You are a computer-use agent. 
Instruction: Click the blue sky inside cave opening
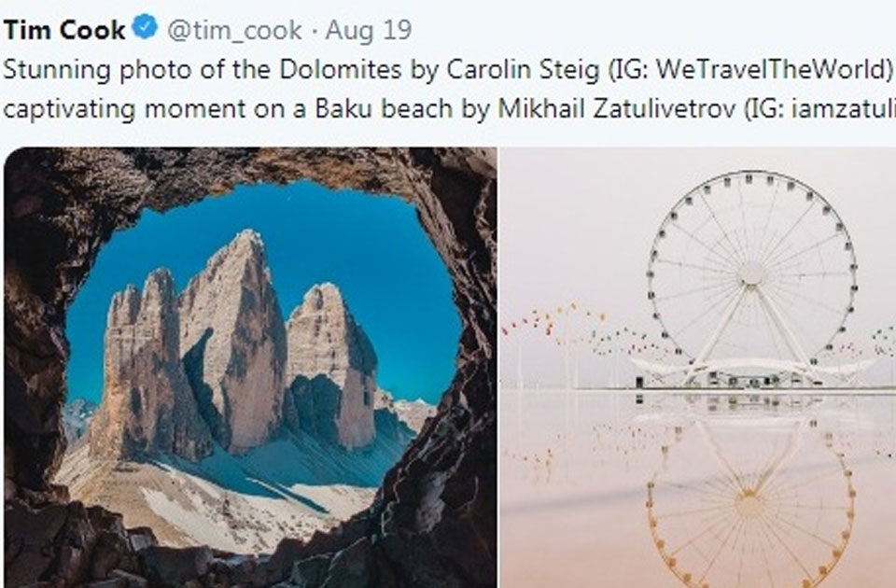[x=366, y=240]
